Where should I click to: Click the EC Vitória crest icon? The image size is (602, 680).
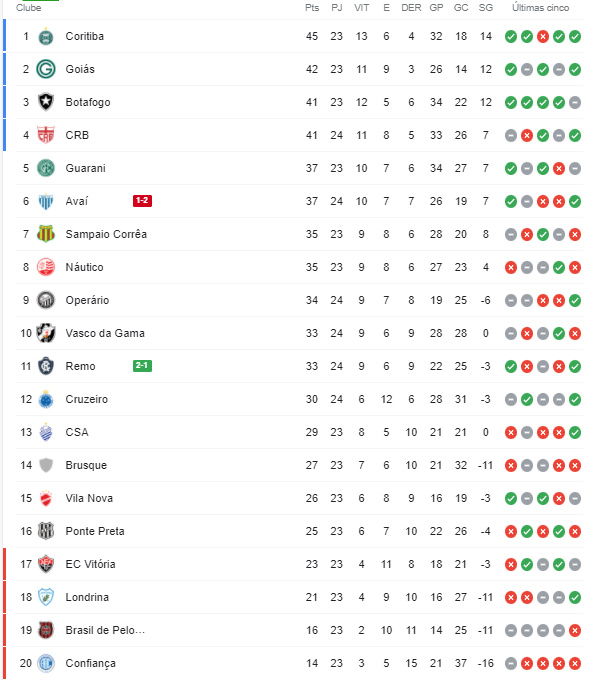[x=45, y=564]
